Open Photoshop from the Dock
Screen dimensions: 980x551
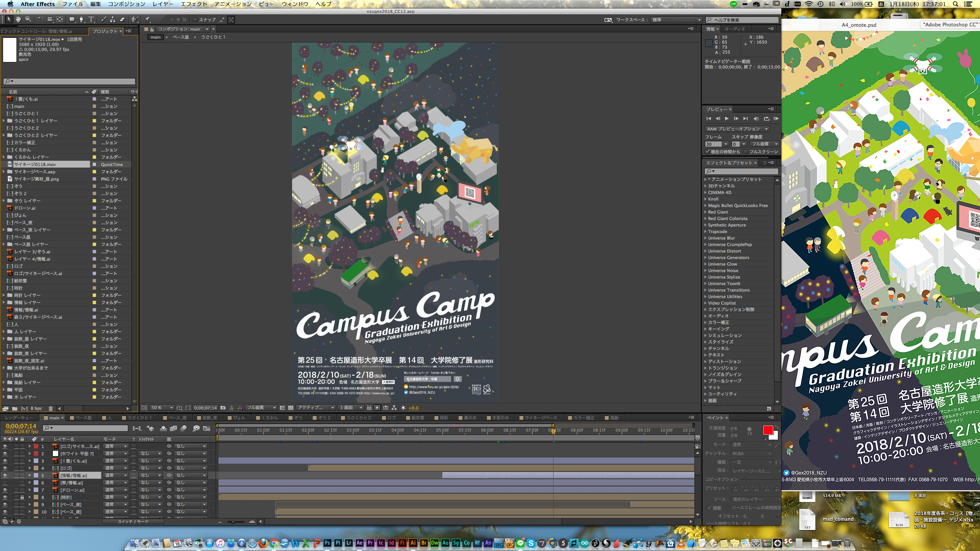point(327,543)
